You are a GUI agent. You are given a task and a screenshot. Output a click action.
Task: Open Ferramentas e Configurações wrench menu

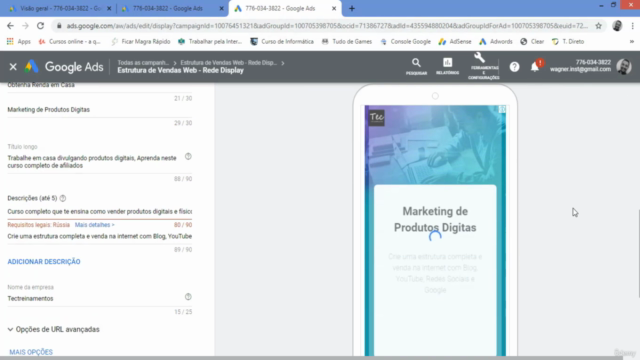pyautogui.click(x=483, y=67)
